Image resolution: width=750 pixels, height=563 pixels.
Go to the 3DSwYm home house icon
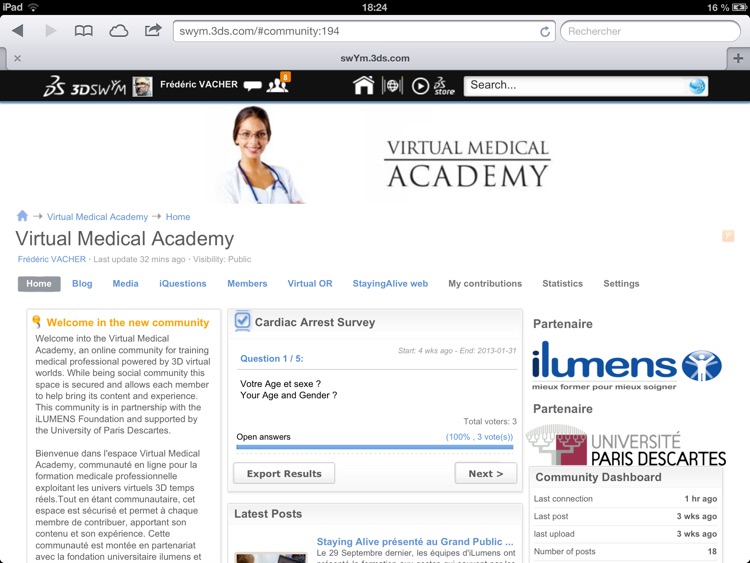364,85
